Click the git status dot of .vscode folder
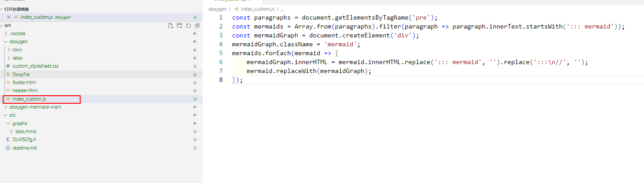 tap(195, 34)
